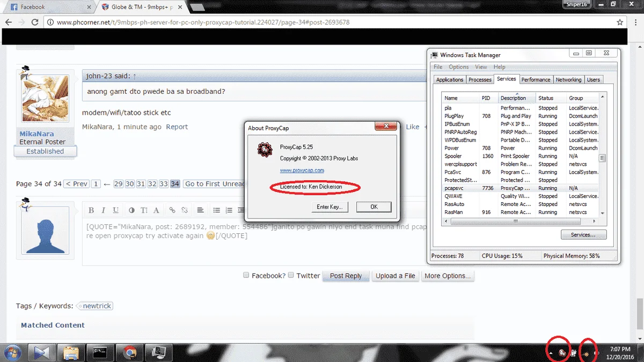This screenshot has width=644, height=362.
Task: Open the File menu in Task Manager
Action: [438, 67]
